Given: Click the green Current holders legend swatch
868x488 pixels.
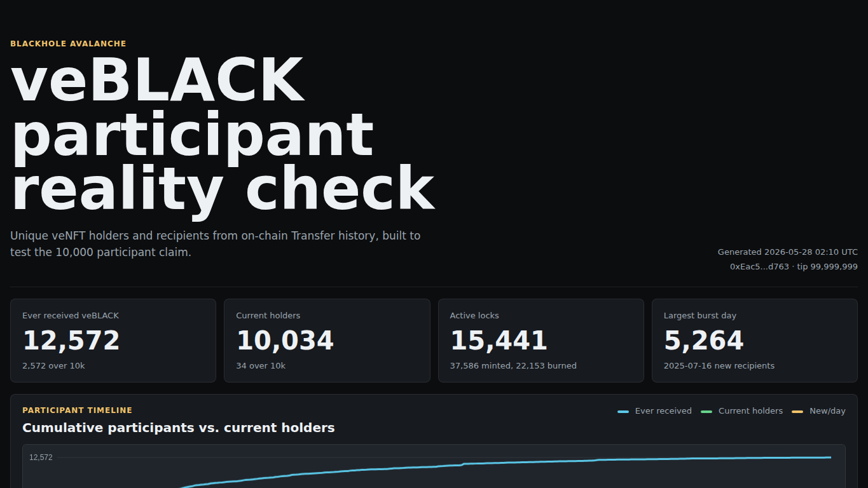Looking at the screenshot, I should [706, 412].
